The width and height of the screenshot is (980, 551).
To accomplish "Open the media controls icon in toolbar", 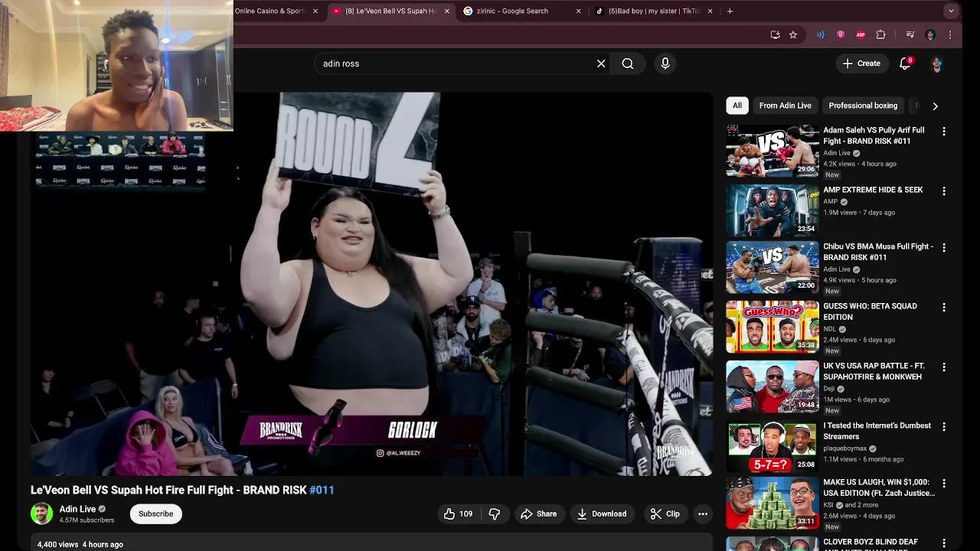I will coord(910,34).
